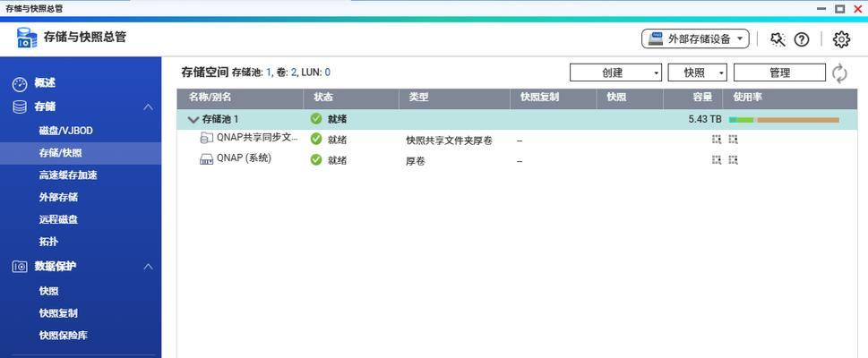Click the first usage icon in QNAP共享同步文 row
Screen dimensions: 868x358
717,140
